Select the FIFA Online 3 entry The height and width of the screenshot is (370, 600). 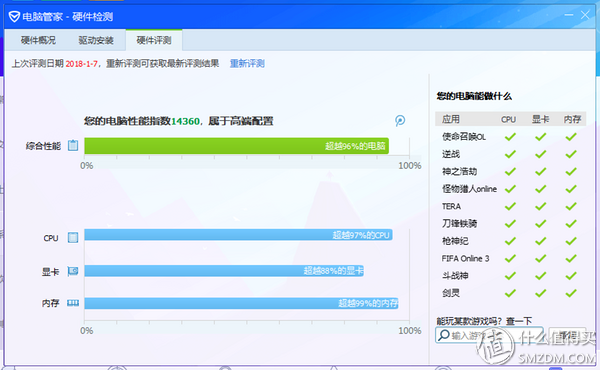pyautogui.click(x=510, y=258)
